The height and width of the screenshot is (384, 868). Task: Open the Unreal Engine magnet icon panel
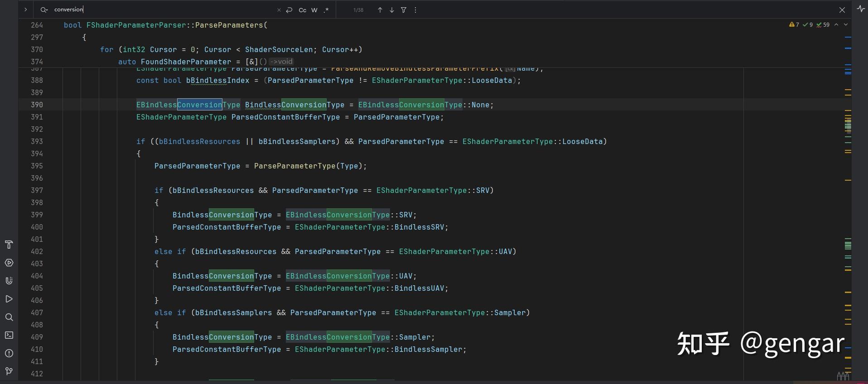(9, 281)
